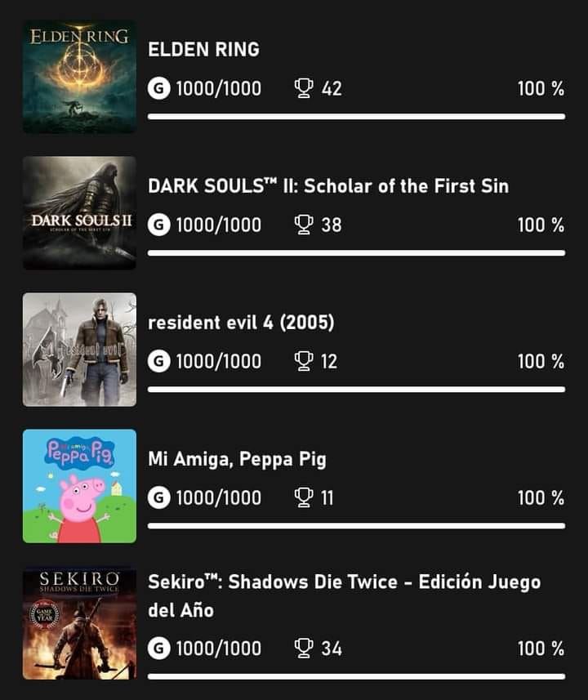Click the trophy icon next to 34
This screenshot has width=588, height=700.
(x=304, y=649)
